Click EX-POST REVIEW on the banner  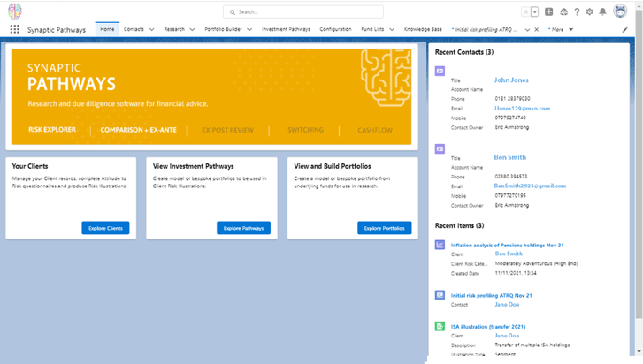pyautogui.click(x=227, y=130)
